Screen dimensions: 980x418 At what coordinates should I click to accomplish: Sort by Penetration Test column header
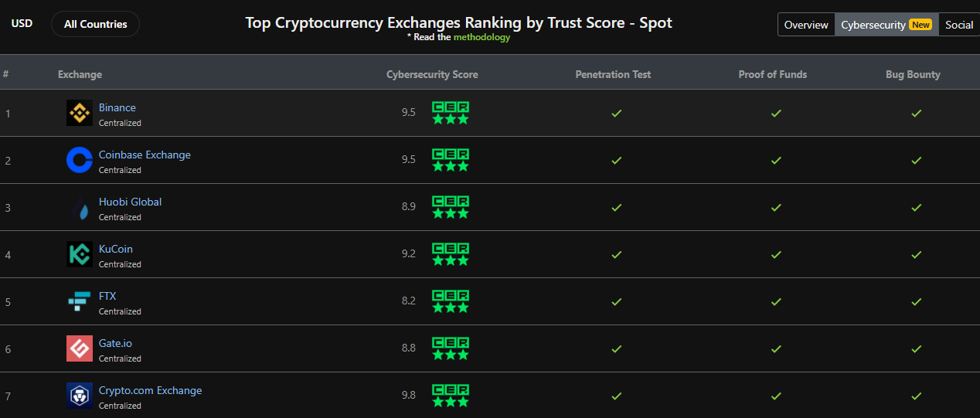(x=614, y=75)
